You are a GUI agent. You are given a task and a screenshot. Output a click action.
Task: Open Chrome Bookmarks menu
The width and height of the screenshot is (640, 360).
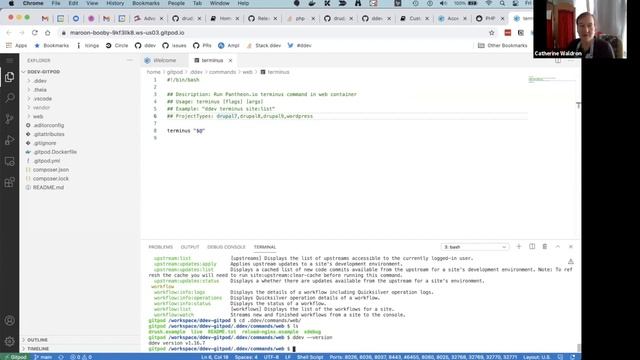coord(146,3)
